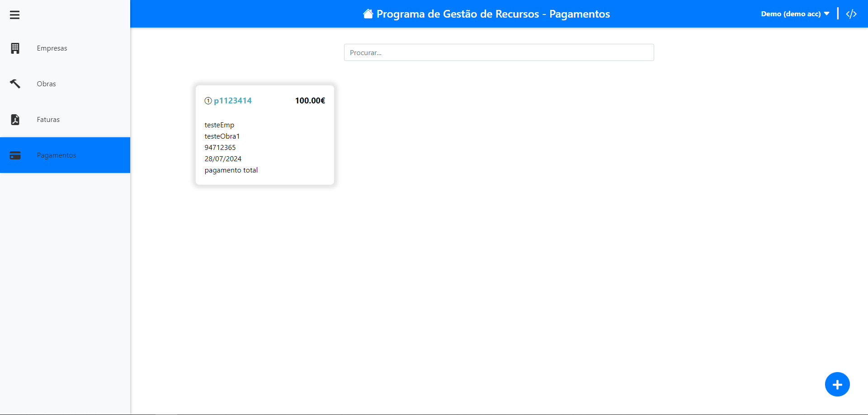Open the code icon in top bar
Screen dimensions: 868x415
click(x=851, y=14)
